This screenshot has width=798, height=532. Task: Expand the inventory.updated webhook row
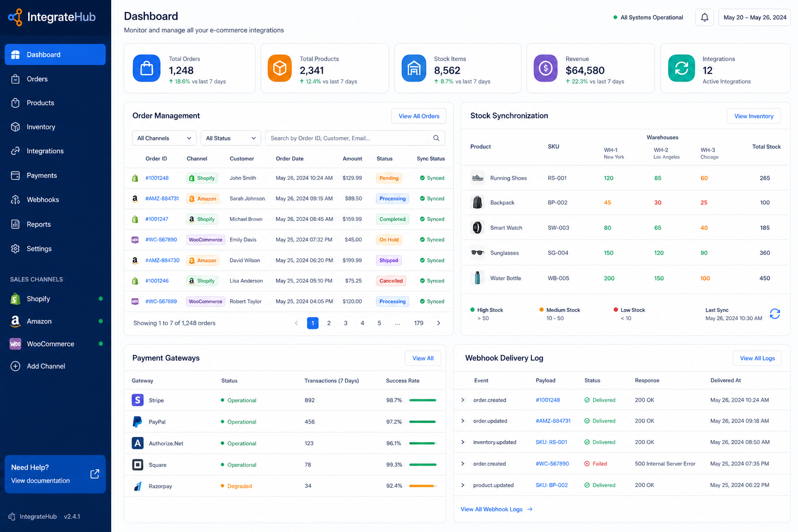tap(462, 442)
